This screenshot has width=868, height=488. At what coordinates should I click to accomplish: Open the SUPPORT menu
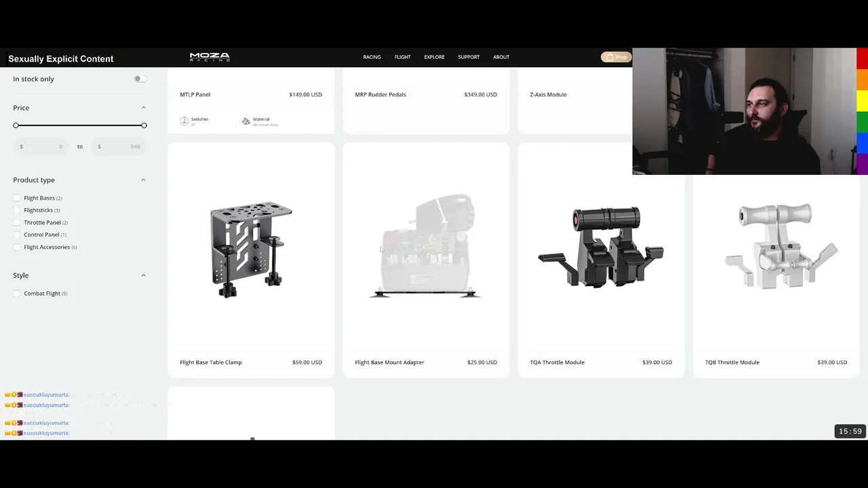(x=469, y=57)
